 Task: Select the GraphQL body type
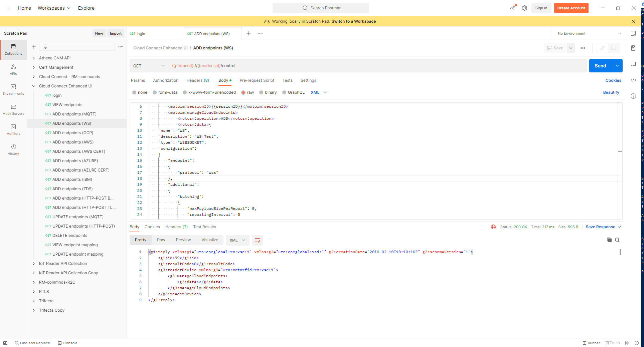point(293,92)
